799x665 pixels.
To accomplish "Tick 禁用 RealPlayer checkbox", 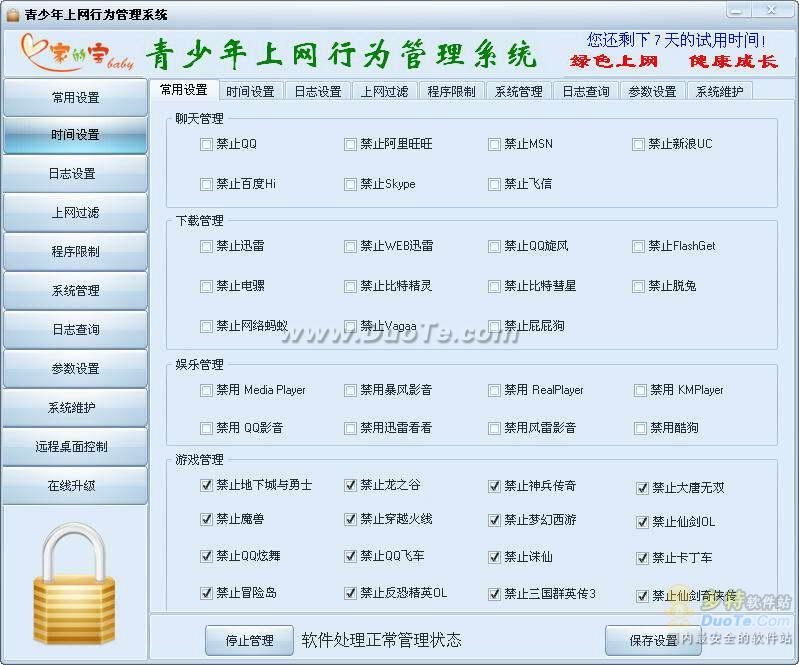I will point(494,391).
